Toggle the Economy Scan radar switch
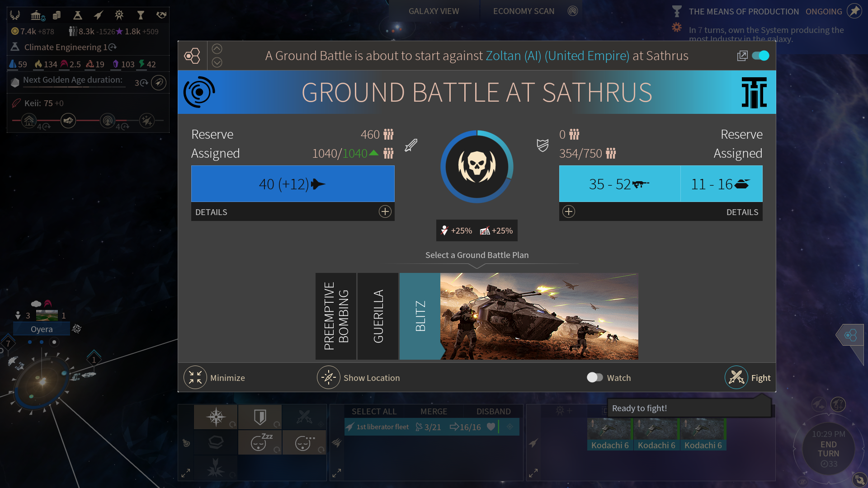Screen dimensions: 868x488 572,11
